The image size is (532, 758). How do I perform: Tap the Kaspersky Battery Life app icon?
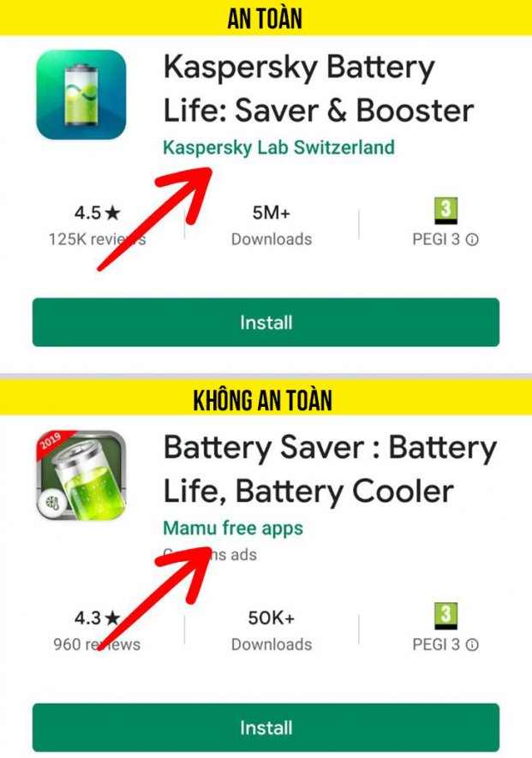pyautogui.click(x=81, y=95)
